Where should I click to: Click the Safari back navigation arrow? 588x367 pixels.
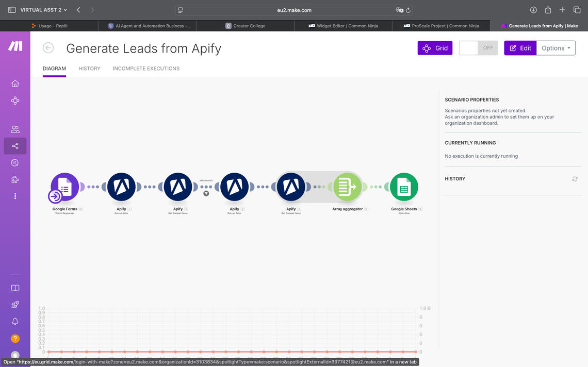(x=78, y=10)
